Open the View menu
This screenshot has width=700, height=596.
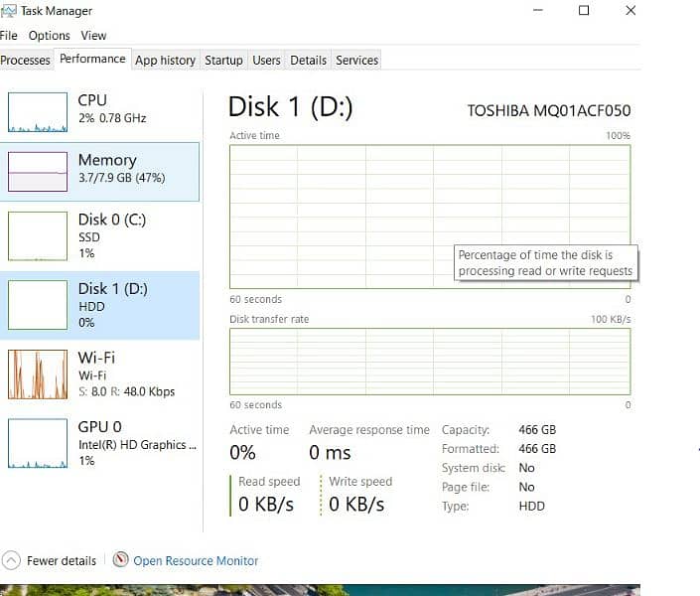click(93, 36)
